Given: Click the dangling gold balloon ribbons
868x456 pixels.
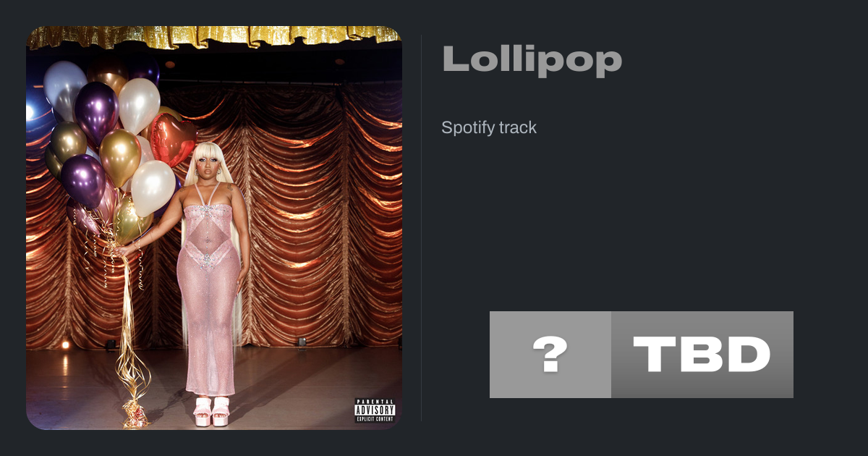Looking at the screenshot, I should pyautogui.click(x=129, y=318).
